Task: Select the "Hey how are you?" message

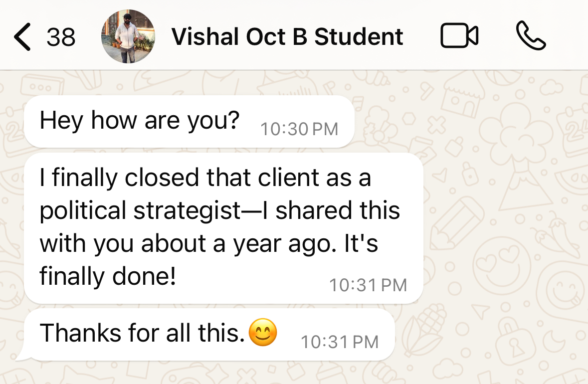Action: coord(140,120)
